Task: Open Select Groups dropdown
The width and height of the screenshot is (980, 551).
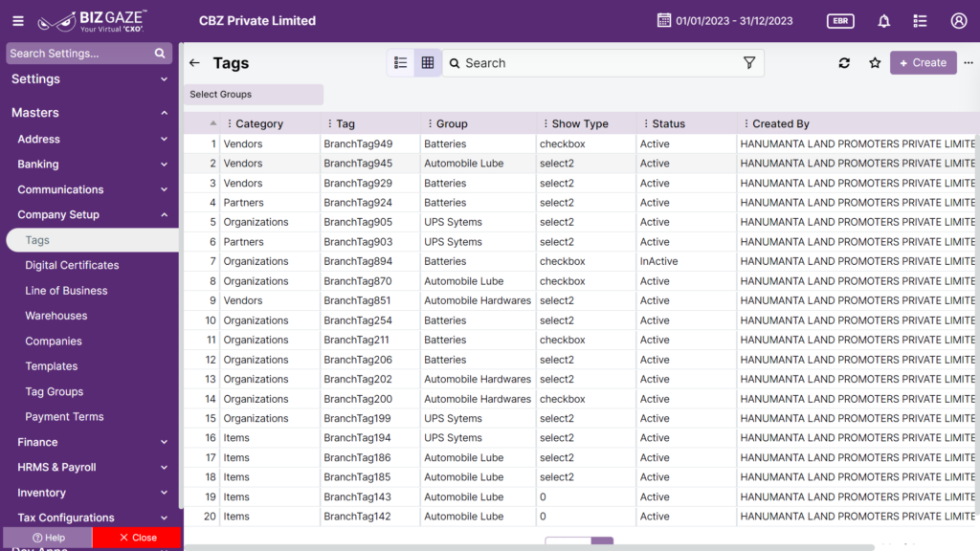Action: coord(253,95)
